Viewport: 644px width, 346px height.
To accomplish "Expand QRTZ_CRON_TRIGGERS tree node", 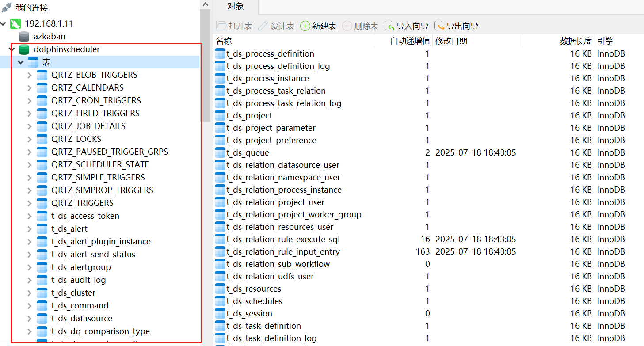I will point(29,101).
